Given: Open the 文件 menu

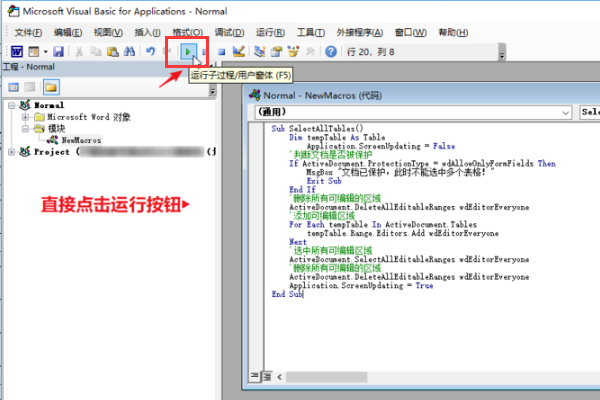Looking at the screenshot, I should [x=28, y=33].
